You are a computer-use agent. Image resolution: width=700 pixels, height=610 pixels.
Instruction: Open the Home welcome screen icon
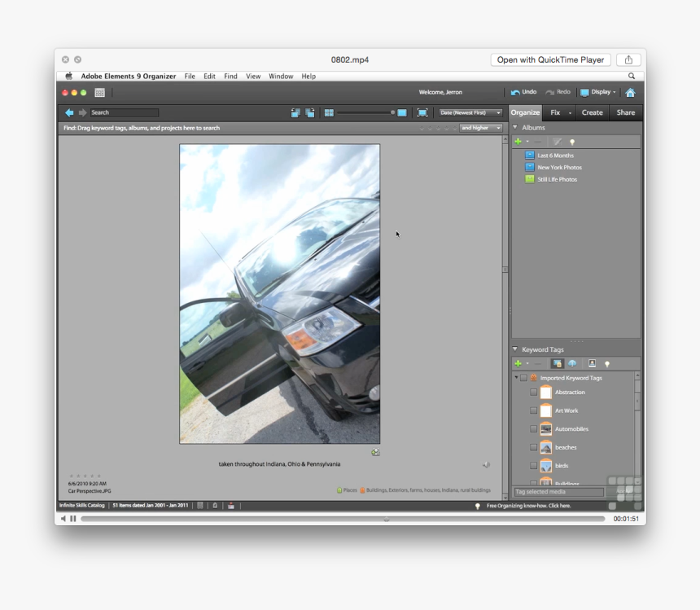coord(630,93)
